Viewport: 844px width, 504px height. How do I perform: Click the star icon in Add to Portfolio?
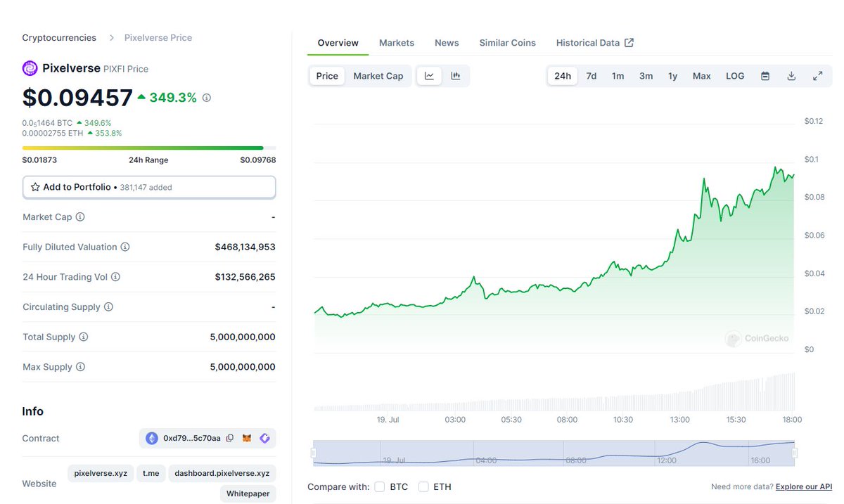[x=35, y=187]
